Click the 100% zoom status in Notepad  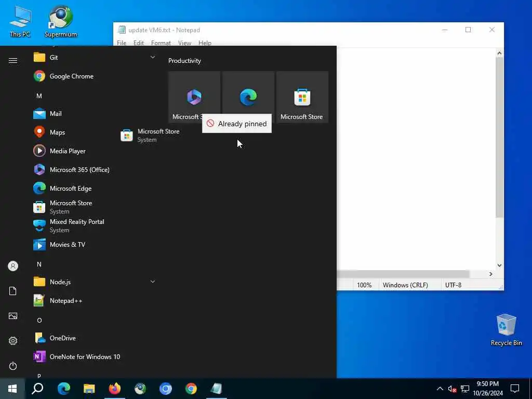click(364, 285)
